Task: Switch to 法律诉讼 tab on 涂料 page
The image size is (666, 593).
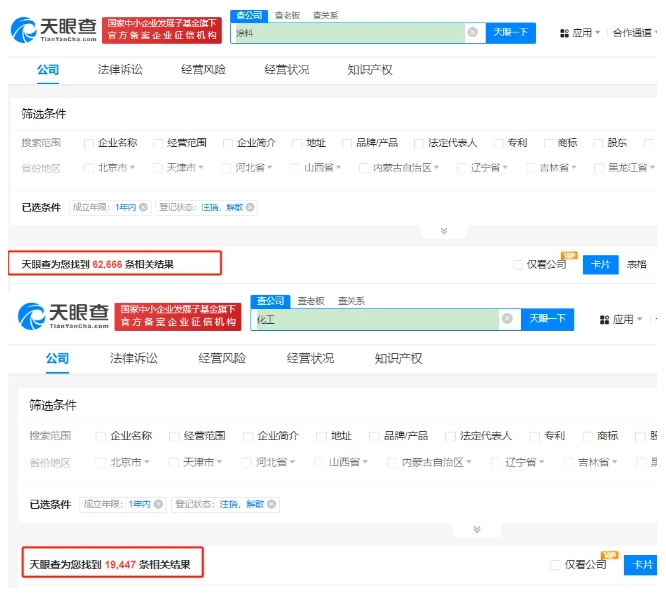Action: pos(120,70)
